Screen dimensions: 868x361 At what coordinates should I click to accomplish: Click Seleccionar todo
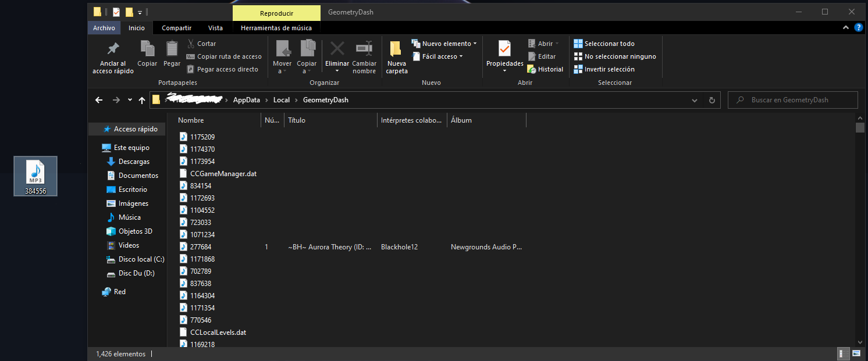(x=604, y=44)
